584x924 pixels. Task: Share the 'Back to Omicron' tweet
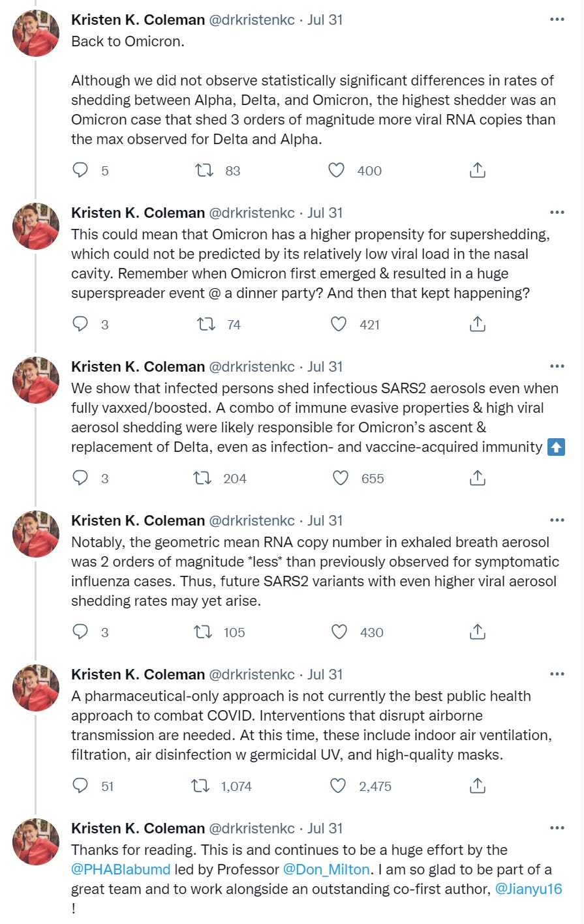(x=478, y=171)
